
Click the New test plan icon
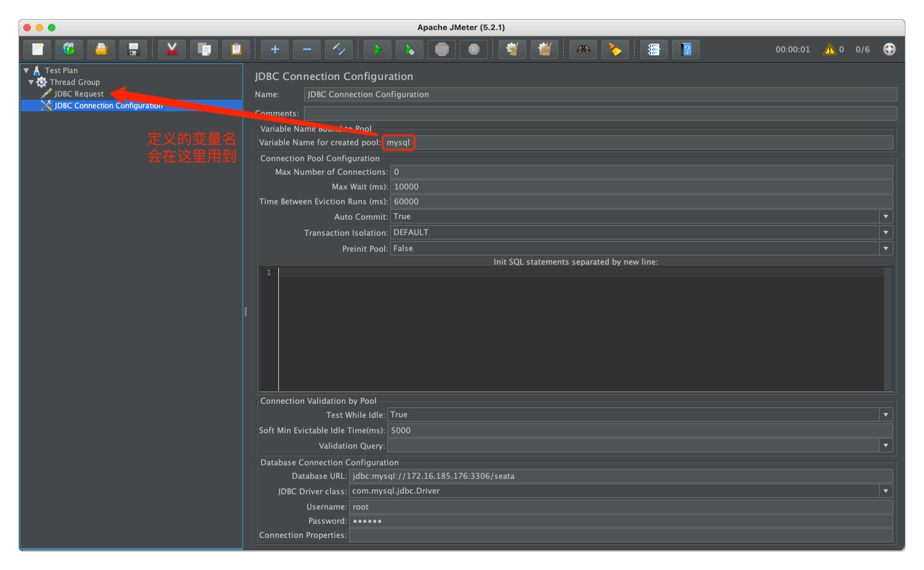[38, 49]
